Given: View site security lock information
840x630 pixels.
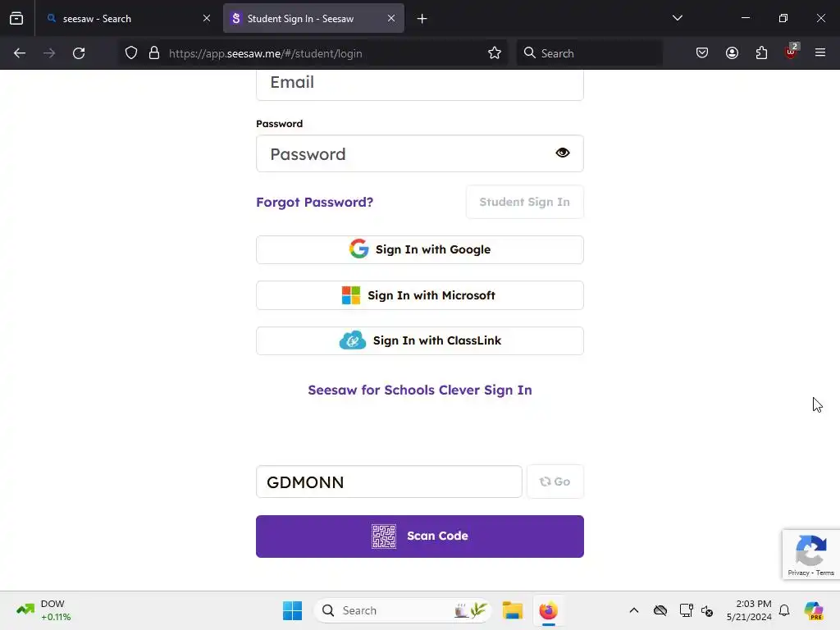Looking at the screenshot, I should (154, 53).
